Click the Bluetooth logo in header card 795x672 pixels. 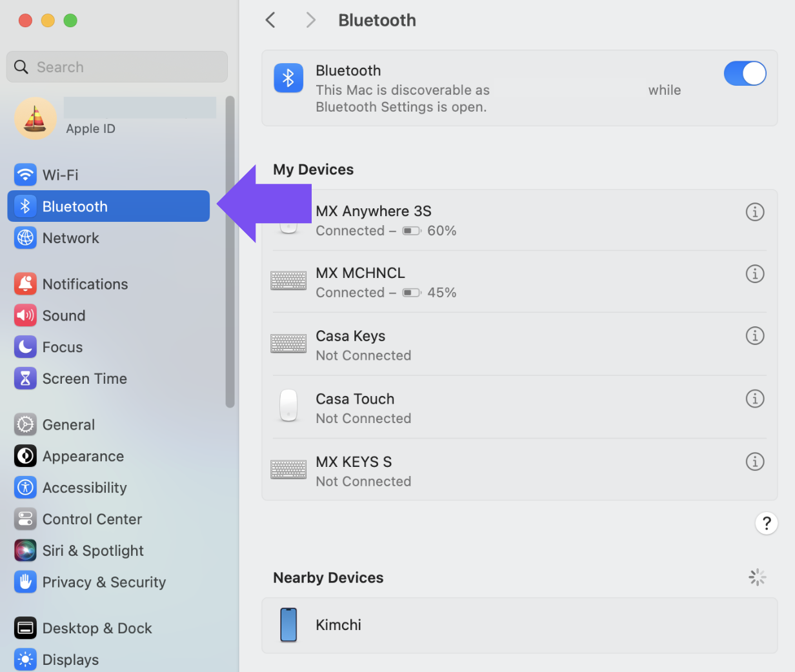[288, 78]
